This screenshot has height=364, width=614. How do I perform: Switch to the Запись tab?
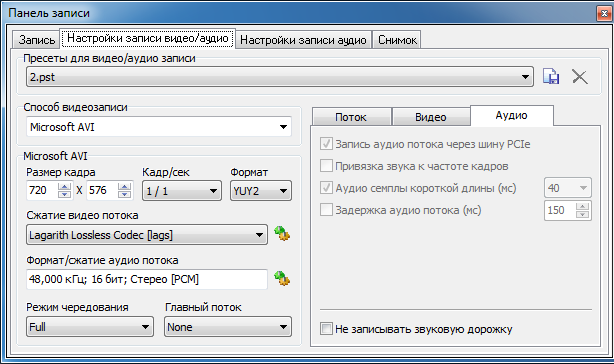coord(36,40)
